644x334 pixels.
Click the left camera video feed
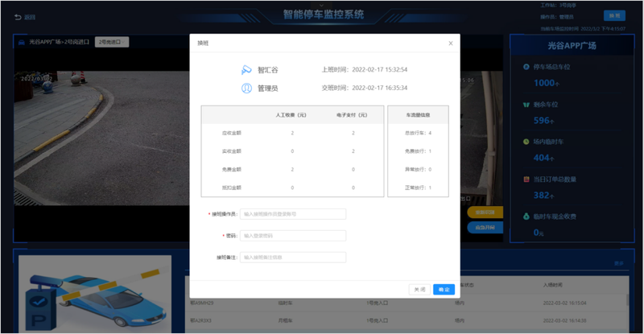[102, 138]
